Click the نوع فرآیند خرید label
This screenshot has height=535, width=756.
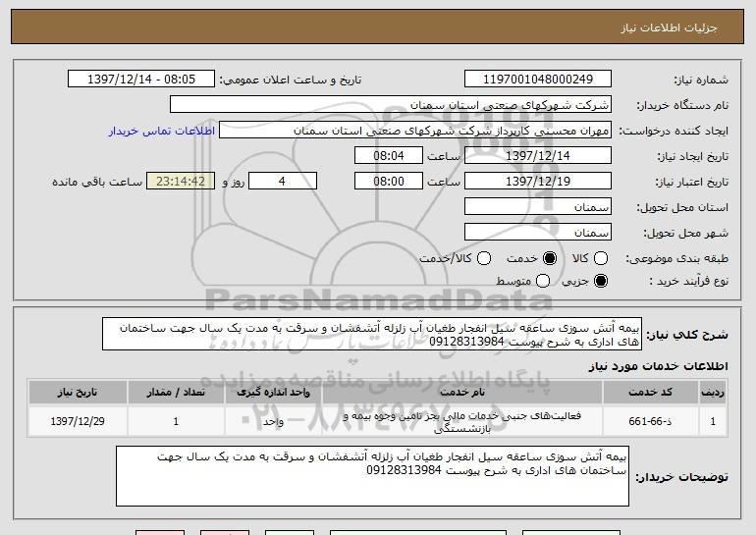[688, 281]
